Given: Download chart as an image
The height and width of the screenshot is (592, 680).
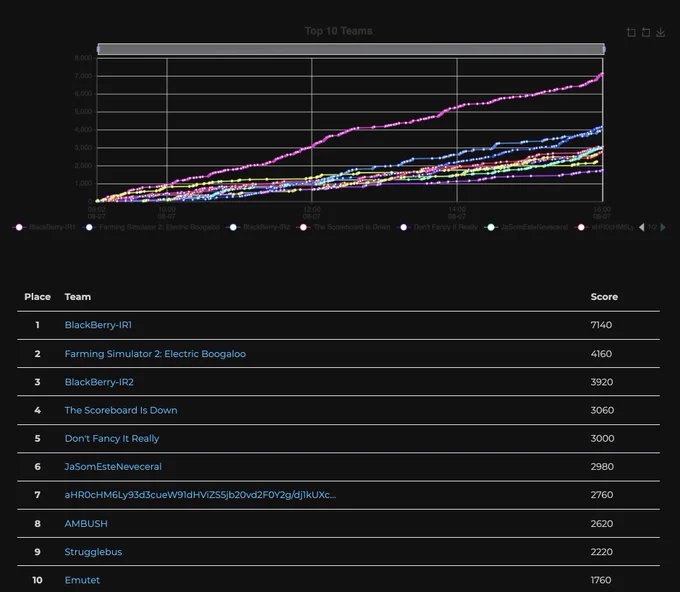Looking at the screenshot, I should [x=660, y=32].
